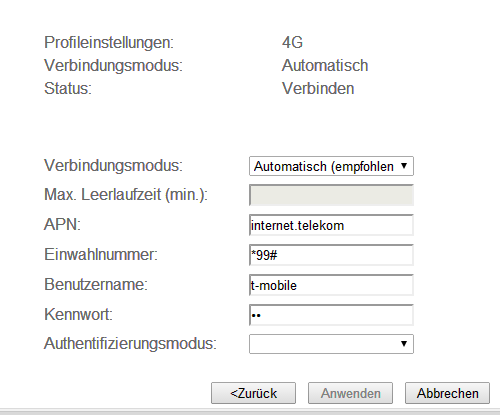The image size is (500, 415).
Task: Click the Einwahlnummer: label
Action: (101, 254)
